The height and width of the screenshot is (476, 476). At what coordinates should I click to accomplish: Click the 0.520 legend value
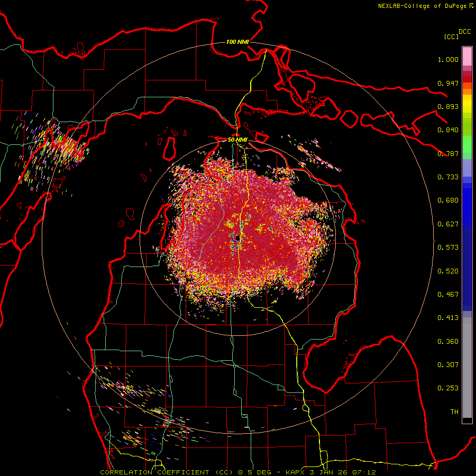pyautogui.click(x=448, y=271)
